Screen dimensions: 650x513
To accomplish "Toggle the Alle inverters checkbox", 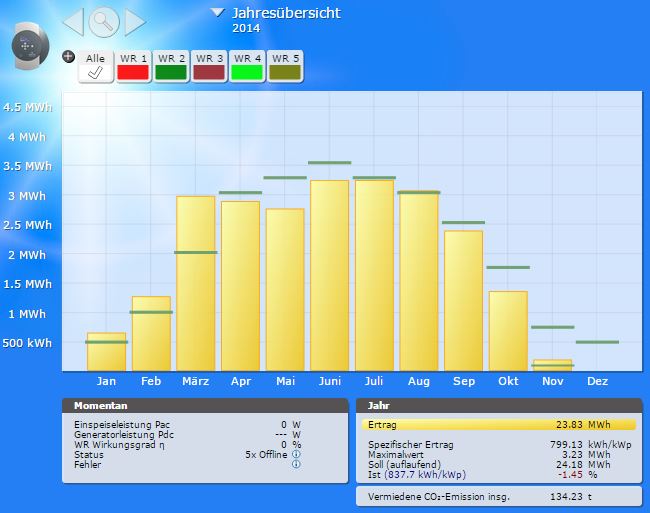I will click(x=95, y=66).
